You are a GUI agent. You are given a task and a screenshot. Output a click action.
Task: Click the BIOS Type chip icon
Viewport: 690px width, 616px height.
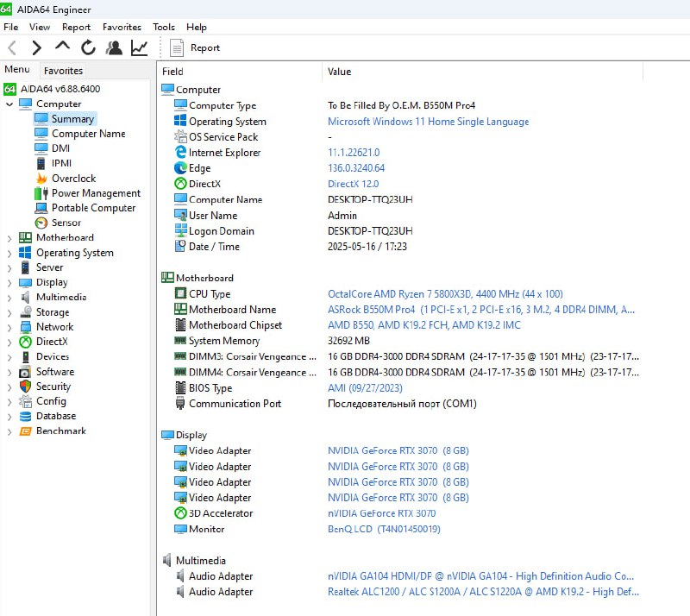tap(180, 388)
